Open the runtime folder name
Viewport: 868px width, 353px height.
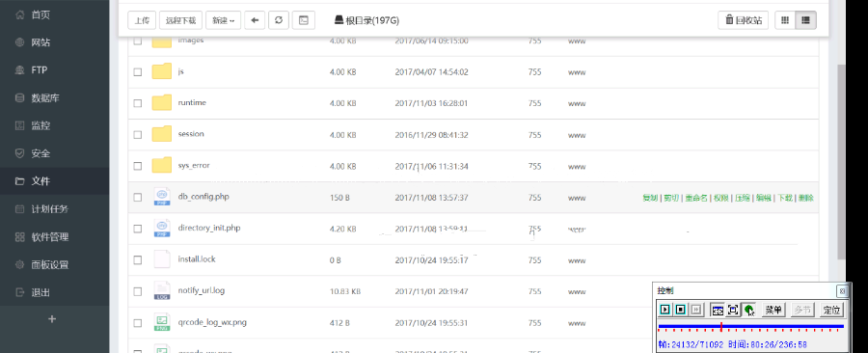[192, 102]
